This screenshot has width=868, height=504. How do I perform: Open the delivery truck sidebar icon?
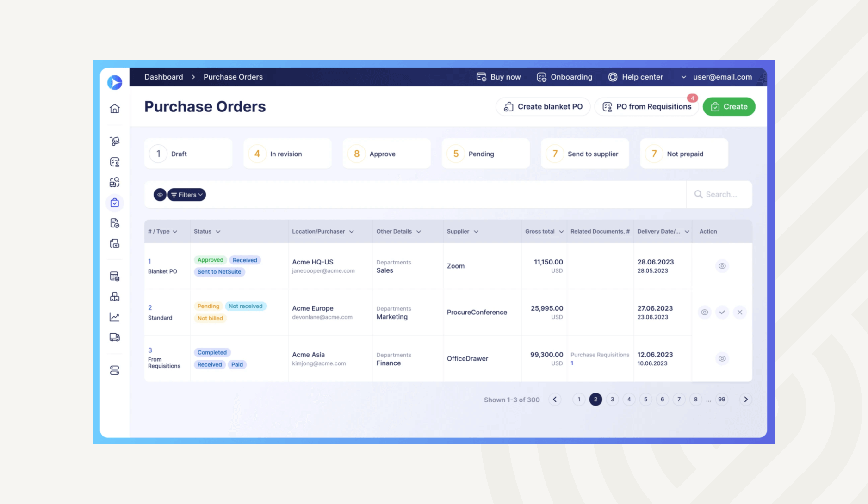tap(115, 337)
